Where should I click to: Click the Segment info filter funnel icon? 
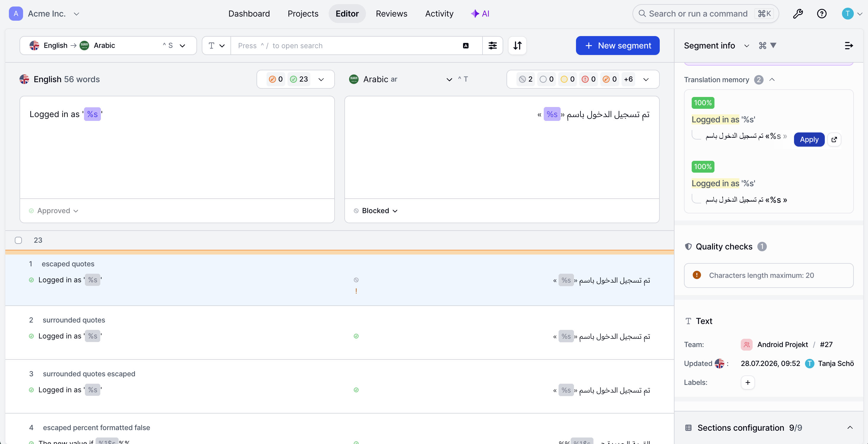pyautogui.click(x=773, y=46)
